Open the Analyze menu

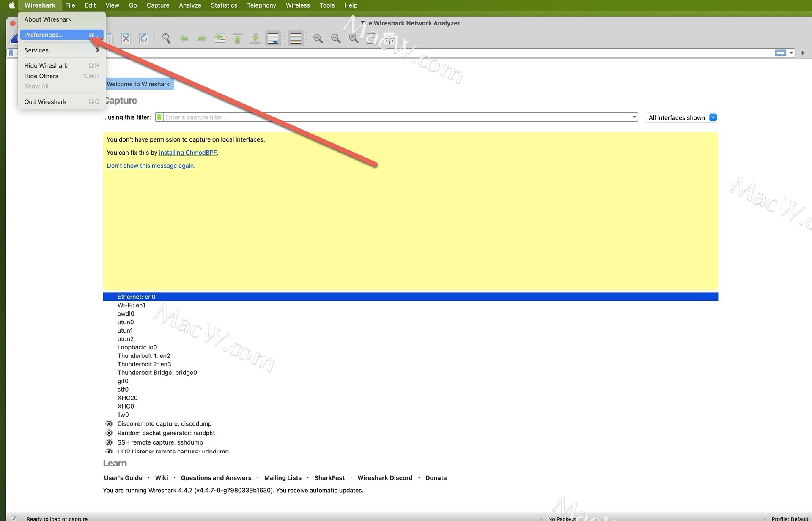pos(190,5)
